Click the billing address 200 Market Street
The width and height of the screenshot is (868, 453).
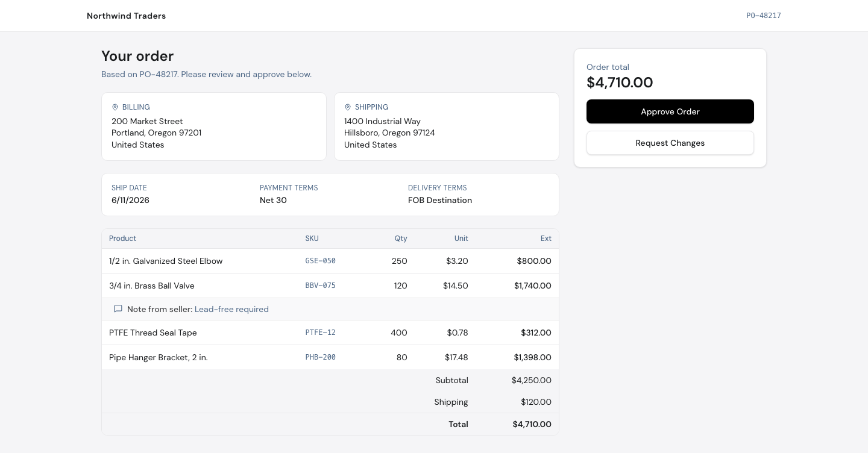click(147, 121)
